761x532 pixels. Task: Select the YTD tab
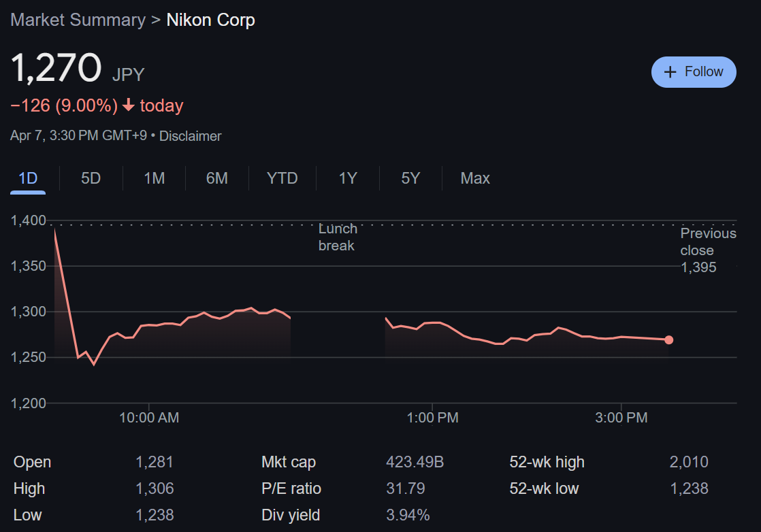[x=282, y=178]
